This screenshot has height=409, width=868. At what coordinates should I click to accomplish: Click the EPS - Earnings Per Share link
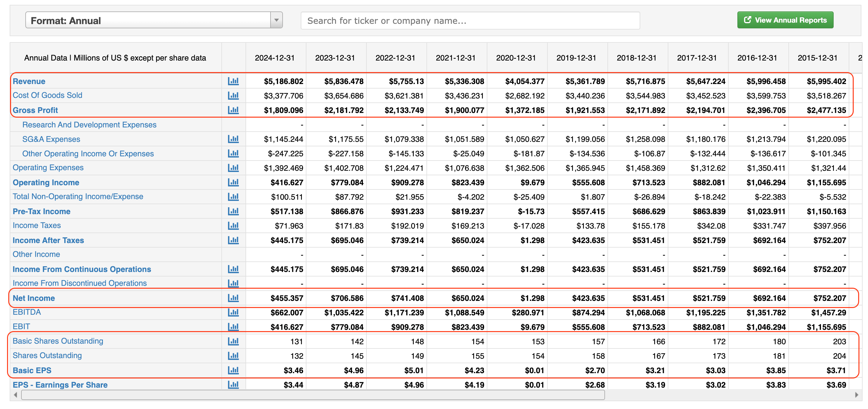tap(60, 385)
